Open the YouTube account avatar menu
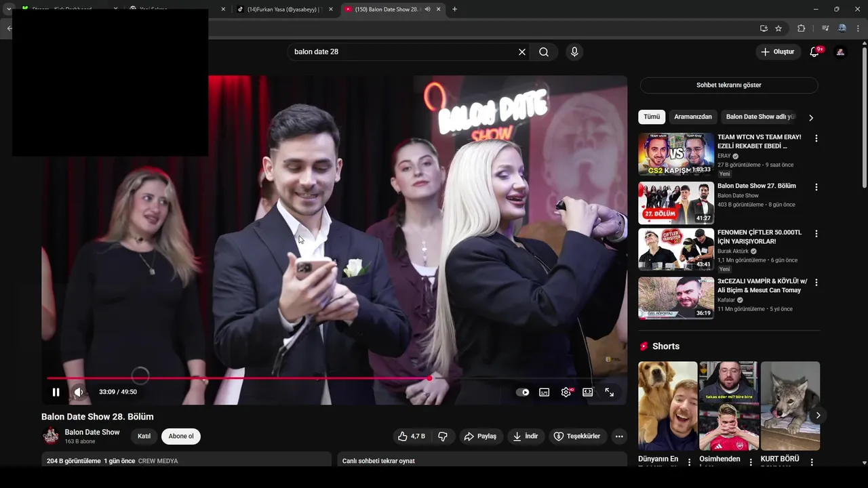 tap(840, 52)
